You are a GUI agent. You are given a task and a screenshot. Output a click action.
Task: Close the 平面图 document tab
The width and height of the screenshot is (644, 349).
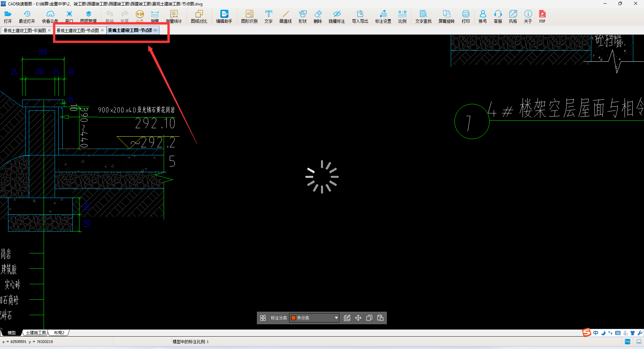49,30
